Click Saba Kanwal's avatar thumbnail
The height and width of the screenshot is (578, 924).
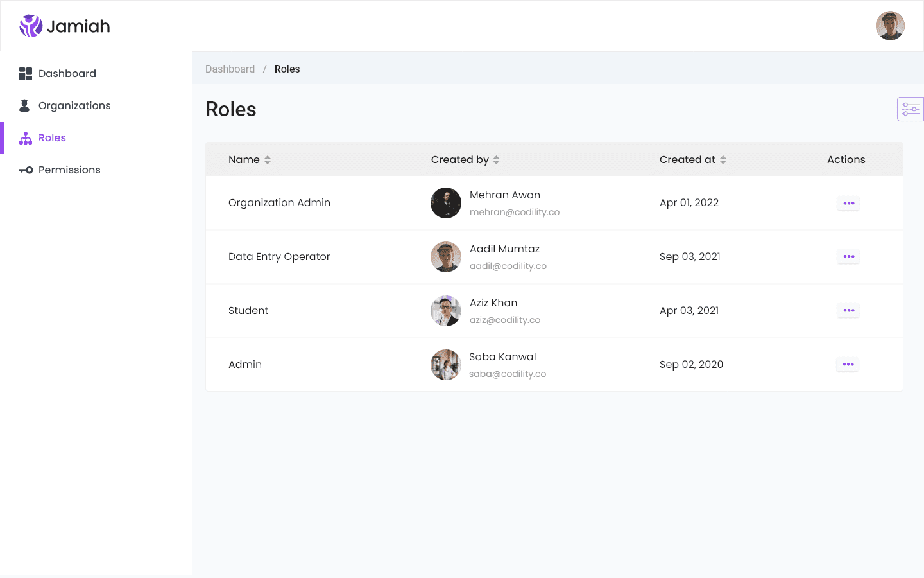click(x=446, y=365)
